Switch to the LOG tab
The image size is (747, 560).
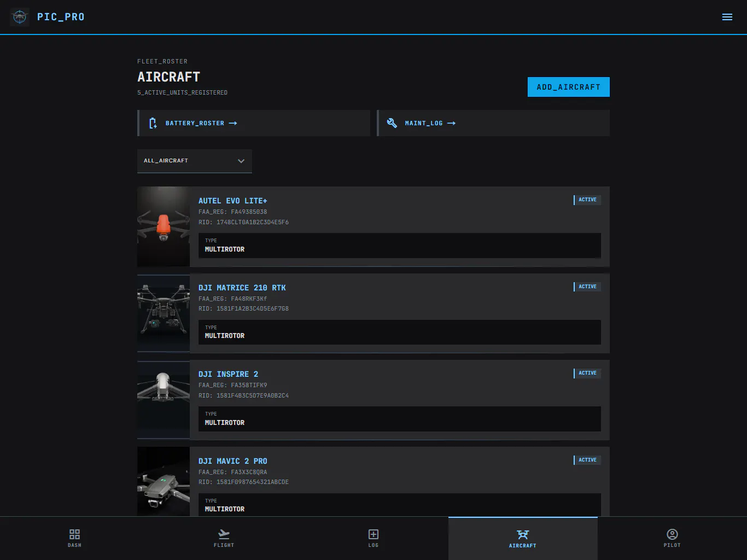(x=373, y=538)
